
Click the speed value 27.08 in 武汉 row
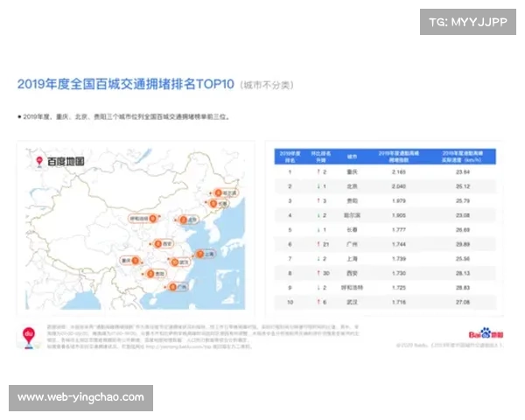(463, 302)
